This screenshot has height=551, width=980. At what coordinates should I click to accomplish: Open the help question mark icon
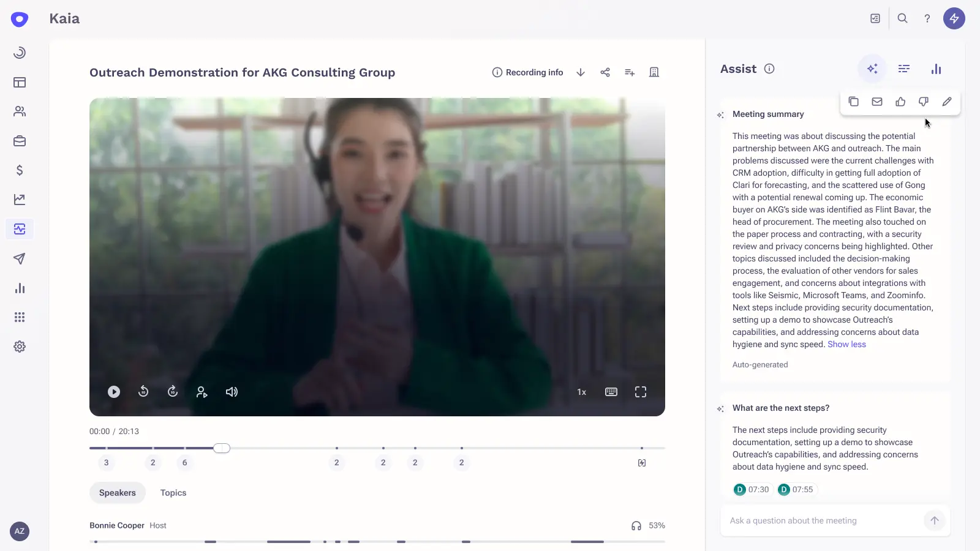[927, 18]
